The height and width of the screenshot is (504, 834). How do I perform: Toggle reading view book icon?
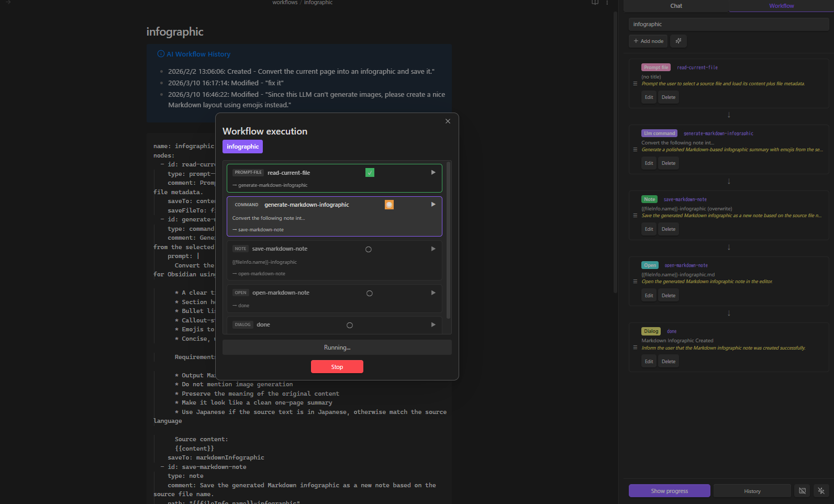click(595, 3)
